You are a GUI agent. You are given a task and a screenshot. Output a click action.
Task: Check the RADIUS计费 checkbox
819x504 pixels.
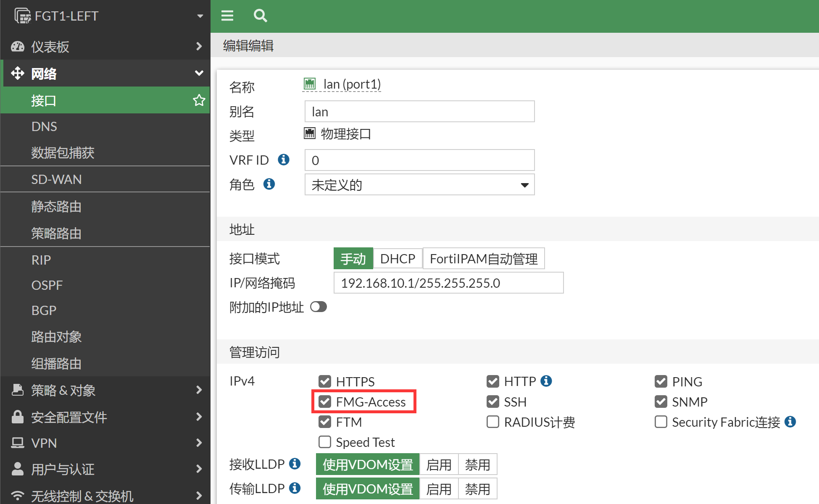click(492, 422)
